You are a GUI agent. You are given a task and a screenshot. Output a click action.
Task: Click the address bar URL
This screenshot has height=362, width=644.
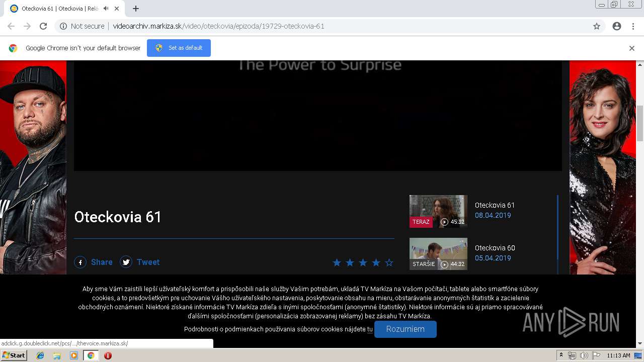(218, 26)
